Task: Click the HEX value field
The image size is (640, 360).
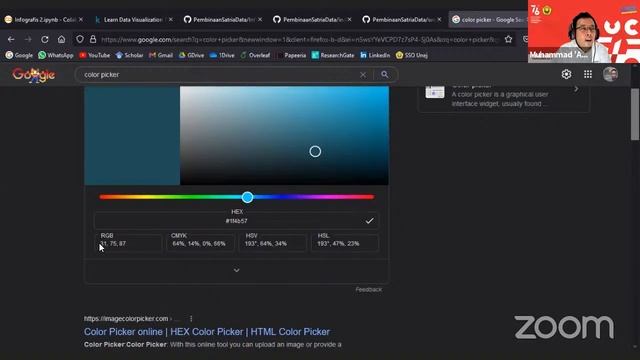Action: (x=236, y=221)
